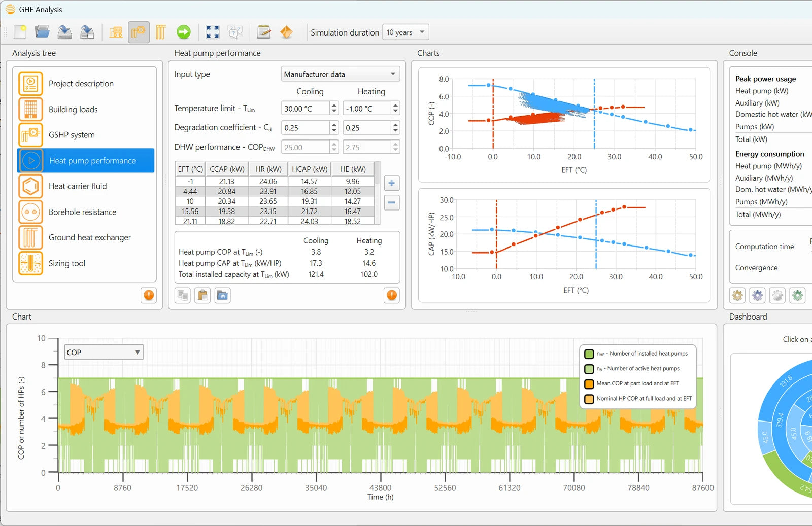Click the CAP versus EFT chart
Viewport: 812px width, 526px height.
click(564, 245)
